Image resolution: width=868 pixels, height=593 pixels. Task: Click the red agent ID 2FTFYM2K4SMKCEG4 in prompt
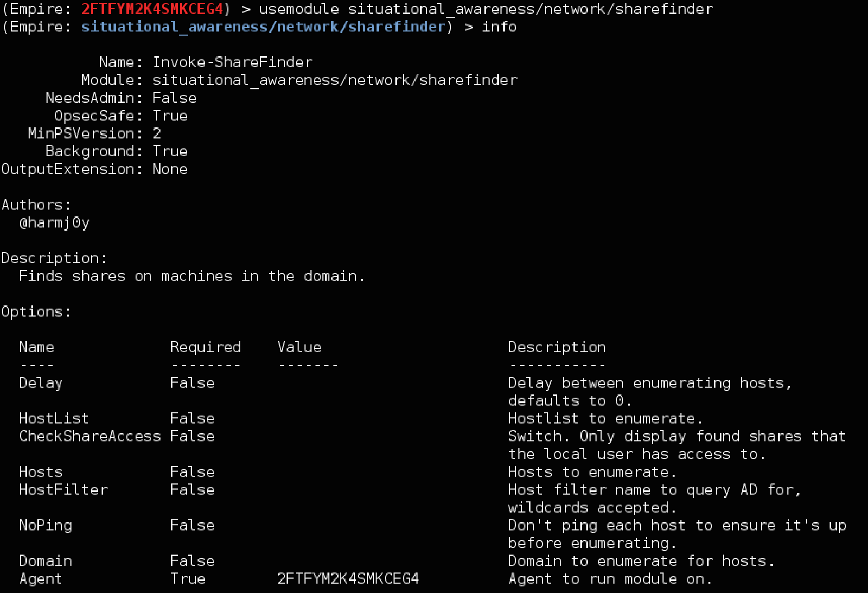point(152,9)
